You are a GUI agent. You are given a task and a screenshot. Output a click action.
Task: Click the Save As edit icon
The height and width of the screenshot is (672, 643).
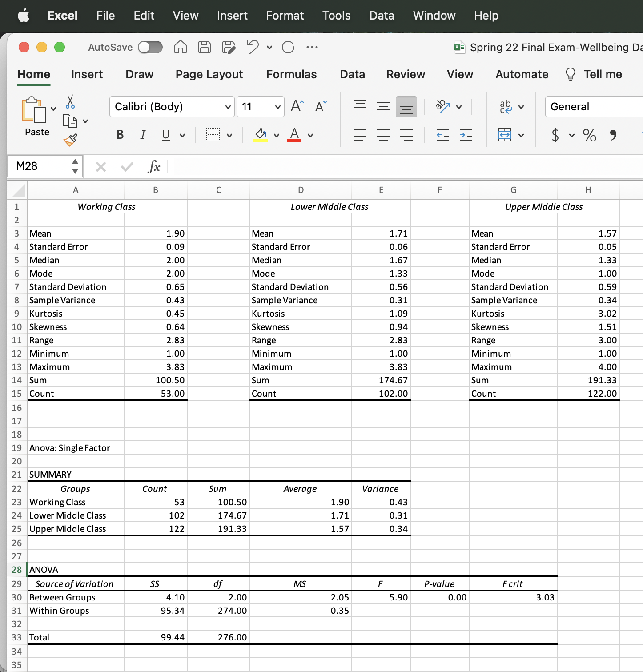coord(229,47)
